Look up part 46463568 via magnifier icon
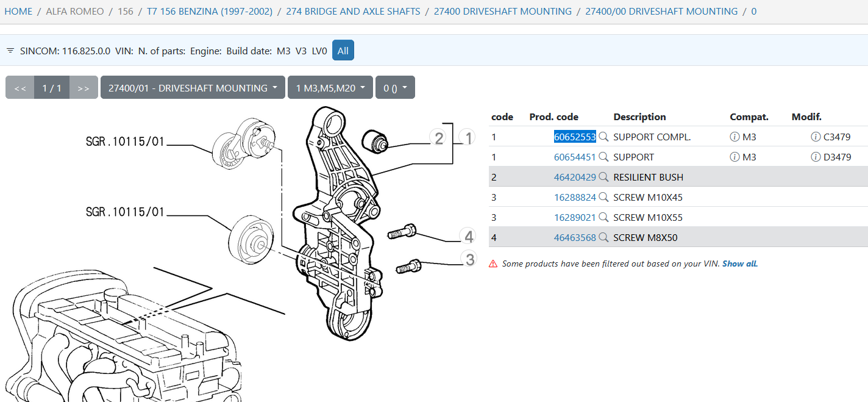Viewport: 868px width, 402px height. coord(604,237)
